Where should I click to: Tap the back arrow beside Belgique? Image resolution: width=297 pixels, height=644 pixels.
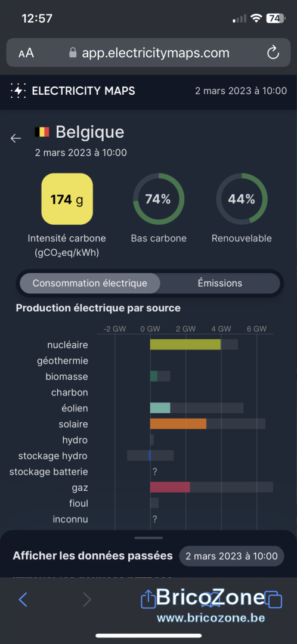click(x=16, y=138)
